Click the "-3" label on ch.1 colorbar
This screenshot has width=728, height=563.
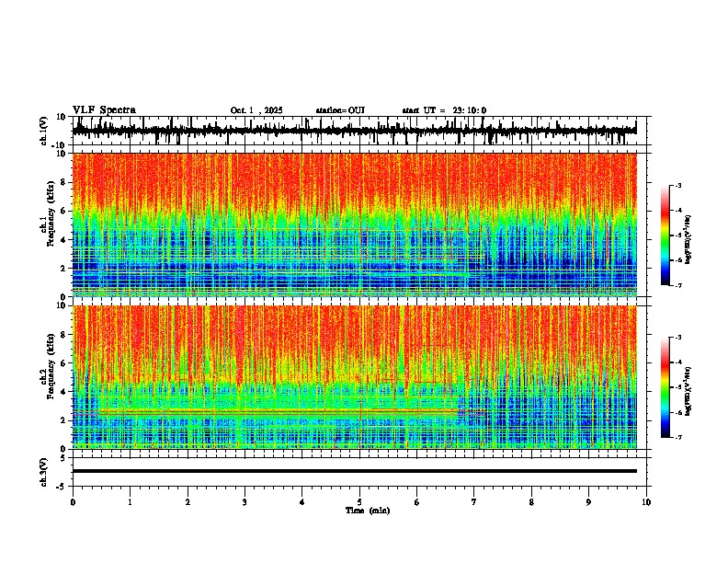click(677, 186)
